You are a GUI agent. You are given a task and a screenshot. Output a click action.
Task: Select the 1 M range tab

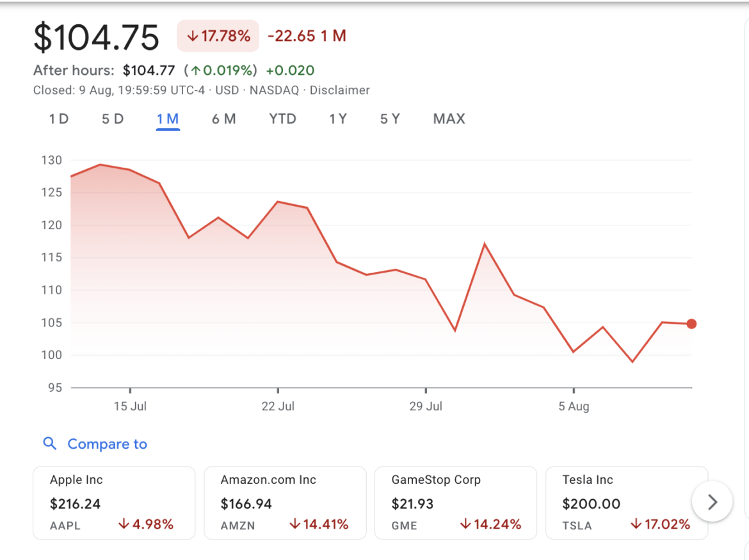[168, 119]
